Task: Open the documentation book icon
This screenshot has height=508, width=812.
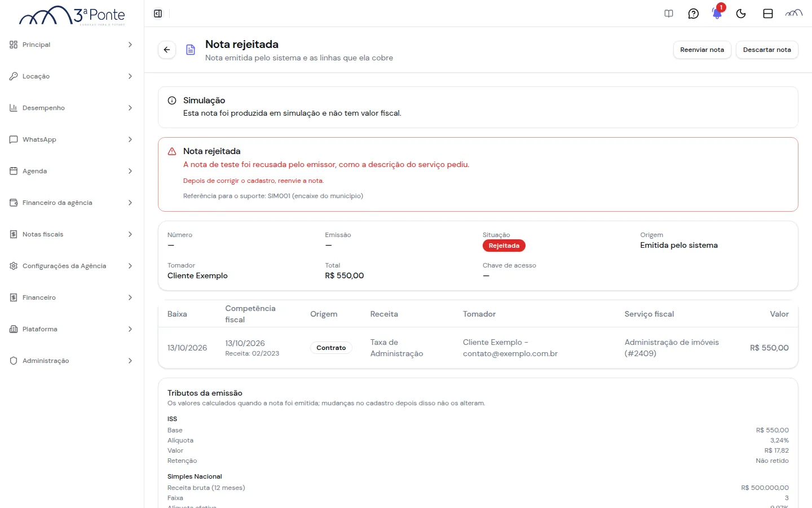Action: (669, 14)
